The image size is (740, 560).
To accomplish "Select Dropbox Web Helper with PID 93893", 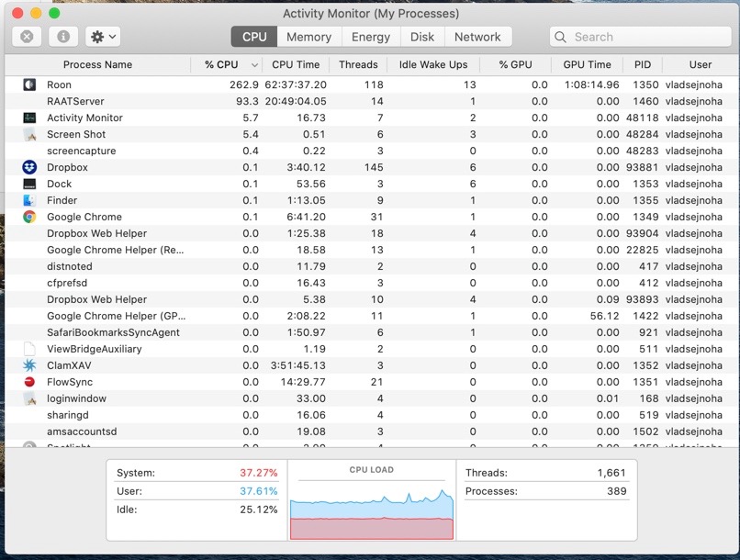I will 372,299.
